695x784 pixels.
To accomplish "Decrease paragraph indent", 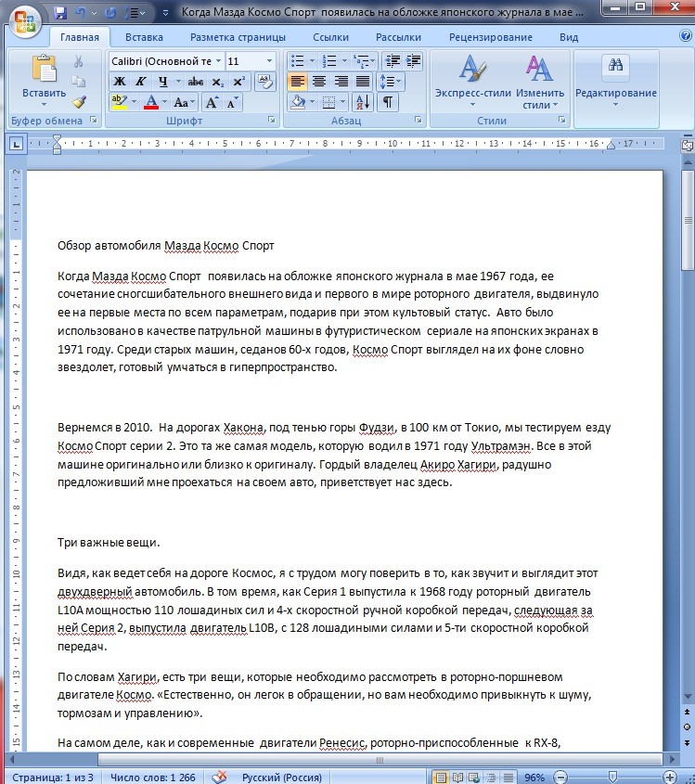I will [x=393, y=61].
